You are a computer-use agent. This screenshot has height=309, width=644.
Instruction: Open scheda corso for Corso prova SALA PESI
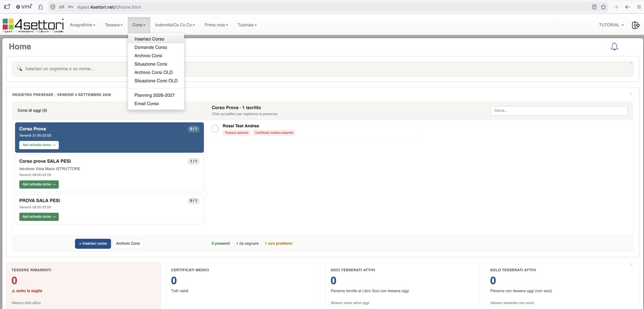[39, 185]
